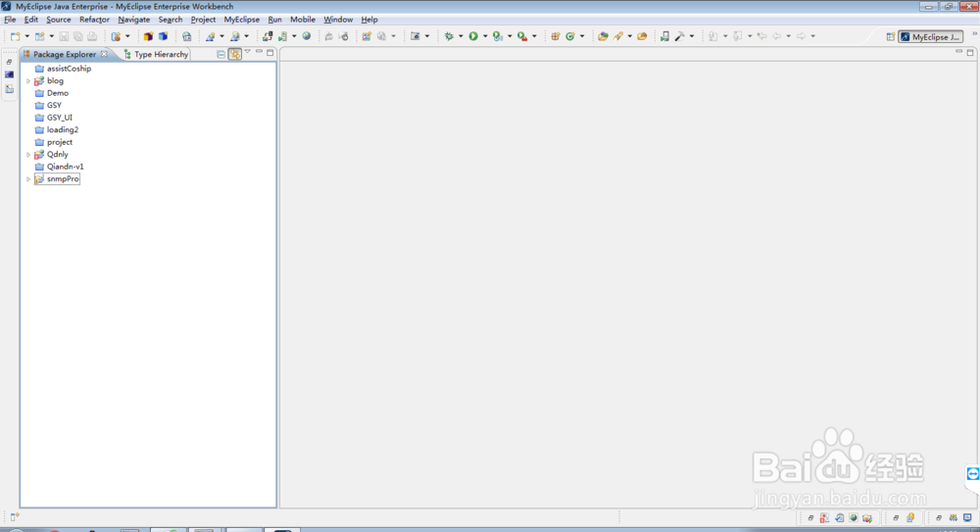Expand the snmpPro project node

[x=28, y=179]
